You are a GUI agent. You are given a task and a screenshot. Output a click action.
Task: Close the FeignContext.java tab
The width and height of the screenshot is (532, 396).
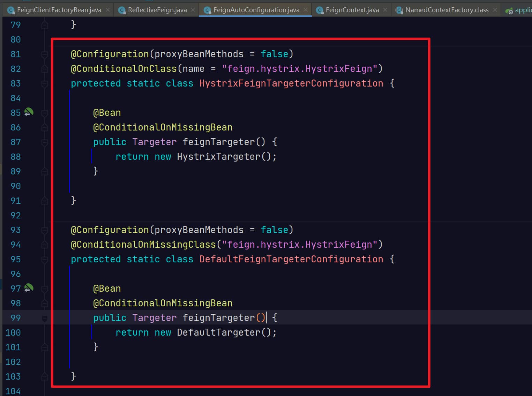tap(385, 10)
